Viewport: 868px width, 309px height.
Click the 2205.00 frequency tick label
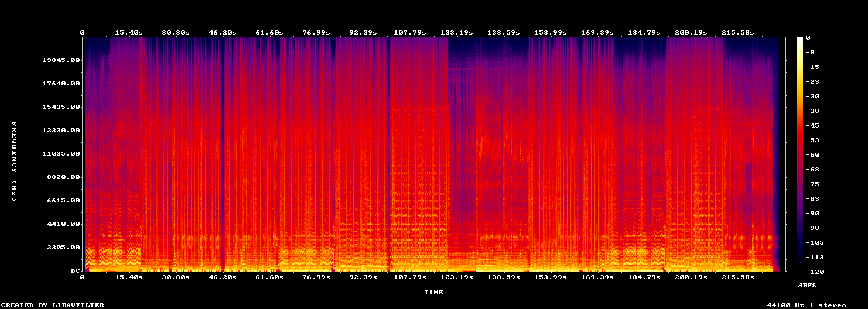click(64, 248)
